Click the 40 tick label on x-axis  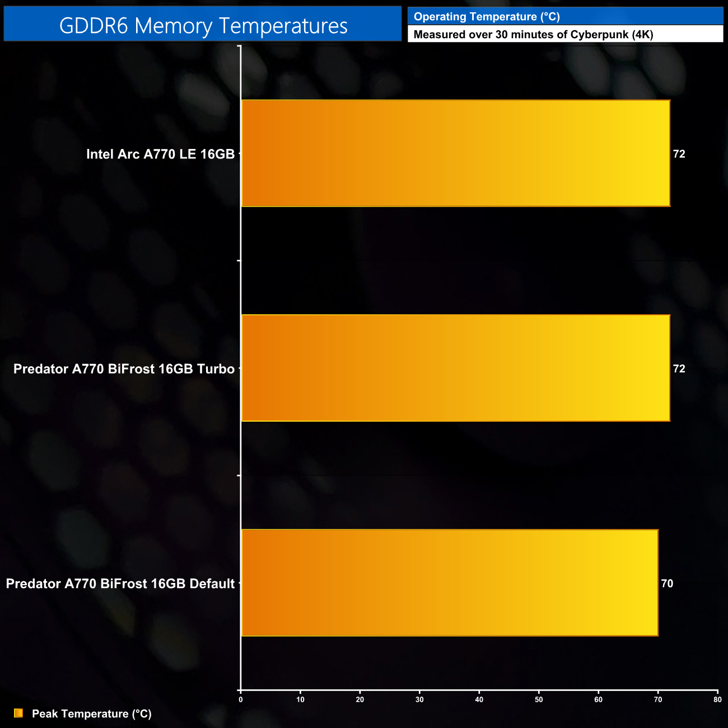[479, 699]
